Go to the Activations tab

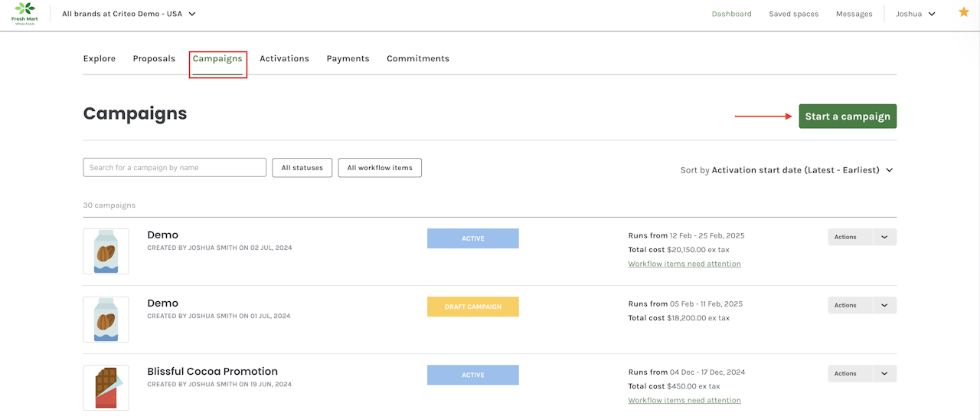tap(284, 58)
